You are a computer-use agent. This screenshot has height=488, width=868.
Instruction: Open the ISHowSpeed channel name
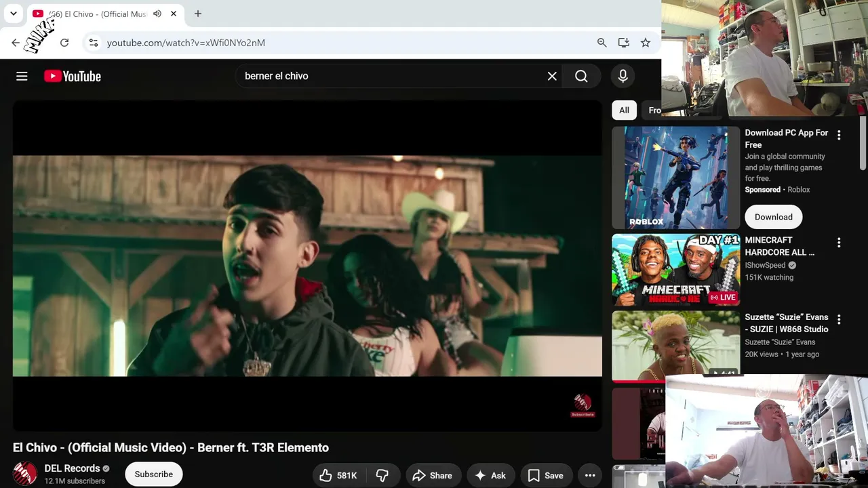[765, 265]
